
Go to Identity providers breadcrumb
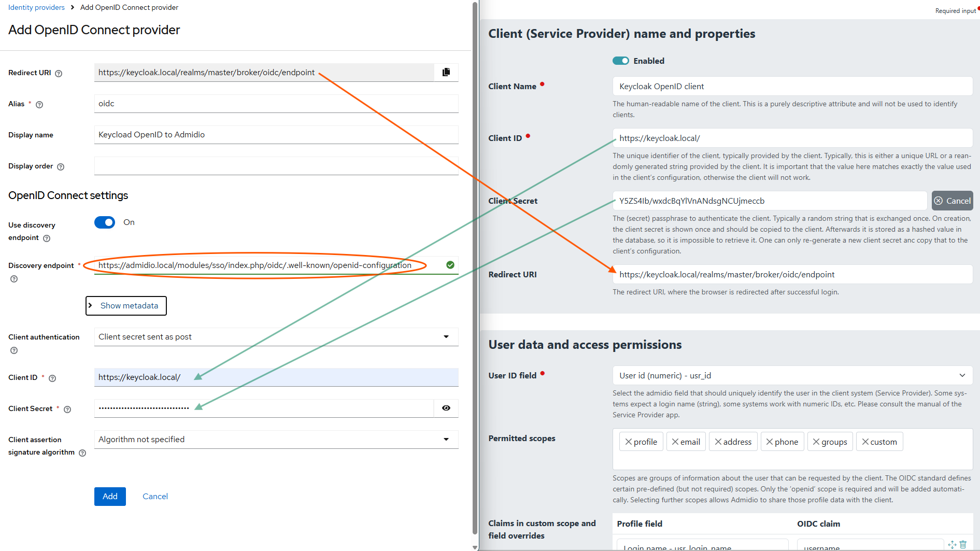point(36,7)
